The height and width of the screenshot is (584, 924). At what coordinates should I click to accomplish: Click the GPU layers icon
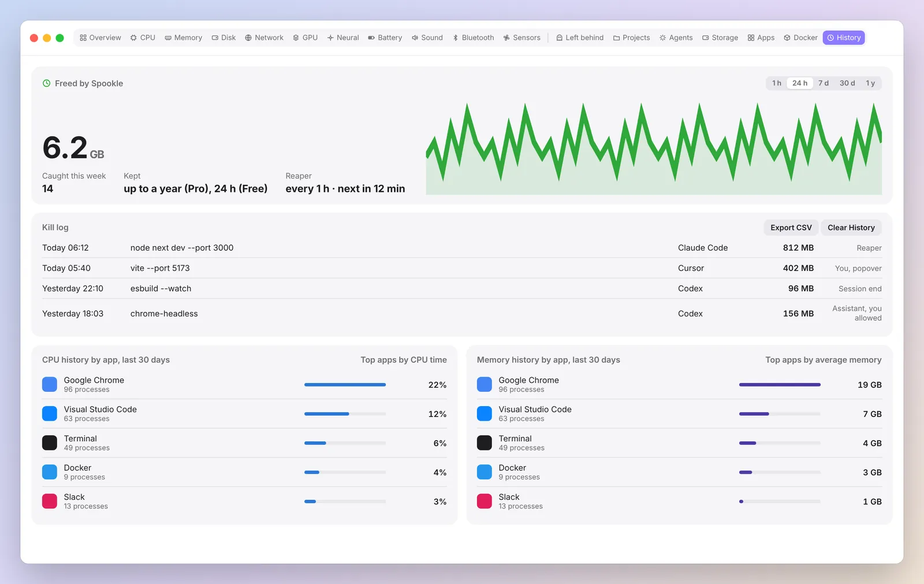click(x=296, y=38)
